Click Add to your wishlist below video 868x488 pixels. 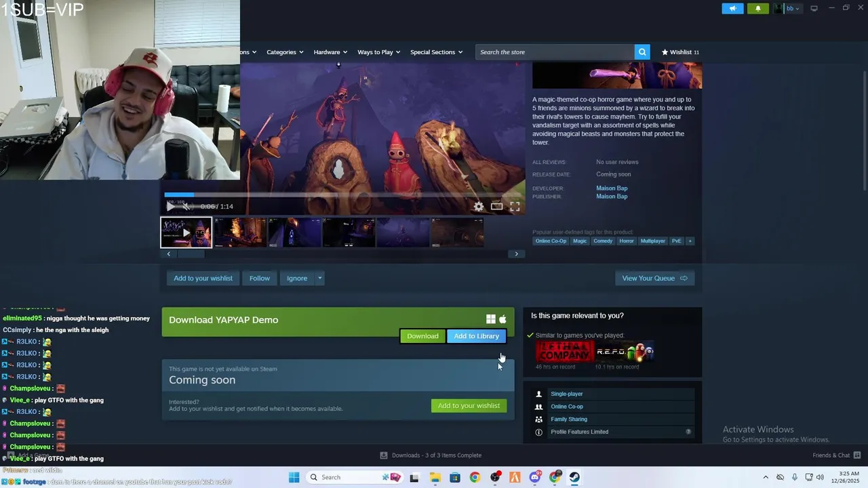tap(203, 279)
